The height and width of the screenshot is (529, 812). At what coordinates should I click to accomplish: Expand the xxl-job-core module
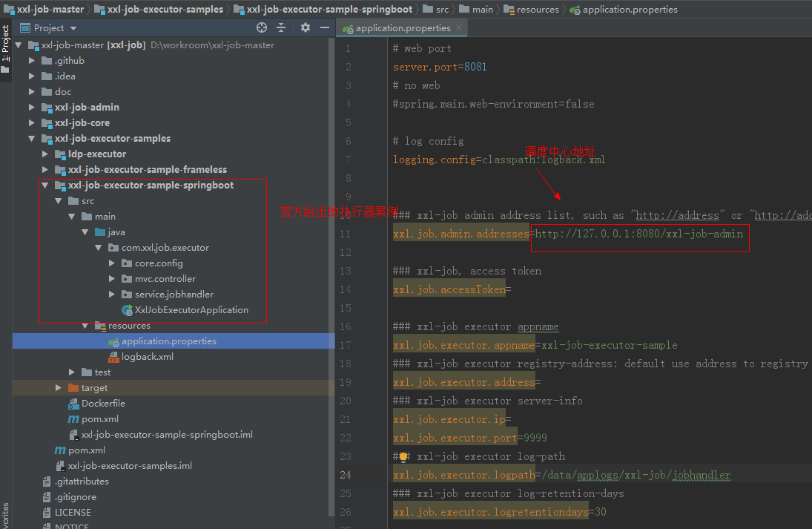click(x=32, y=123)
